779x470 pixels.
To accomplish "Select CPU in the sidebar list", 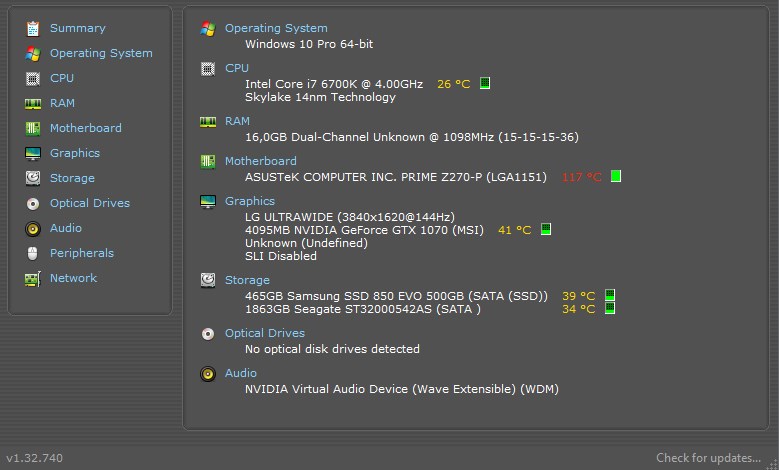I will (x=62, y=78).
